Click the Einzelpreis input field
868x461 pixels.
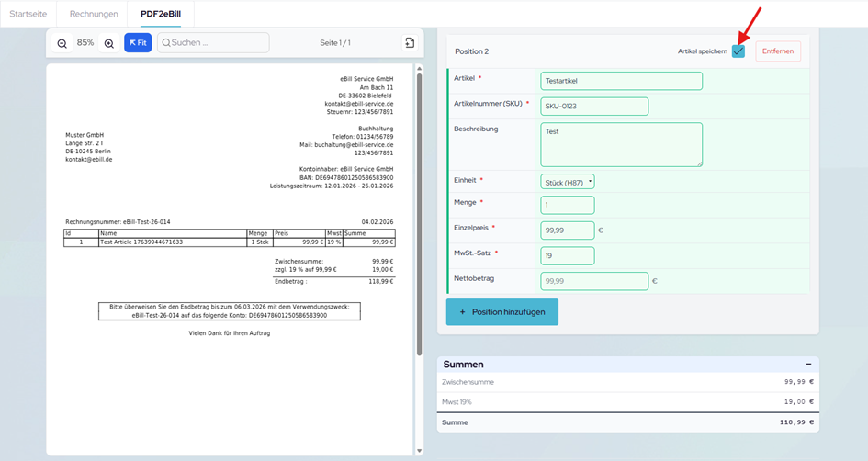567,230
